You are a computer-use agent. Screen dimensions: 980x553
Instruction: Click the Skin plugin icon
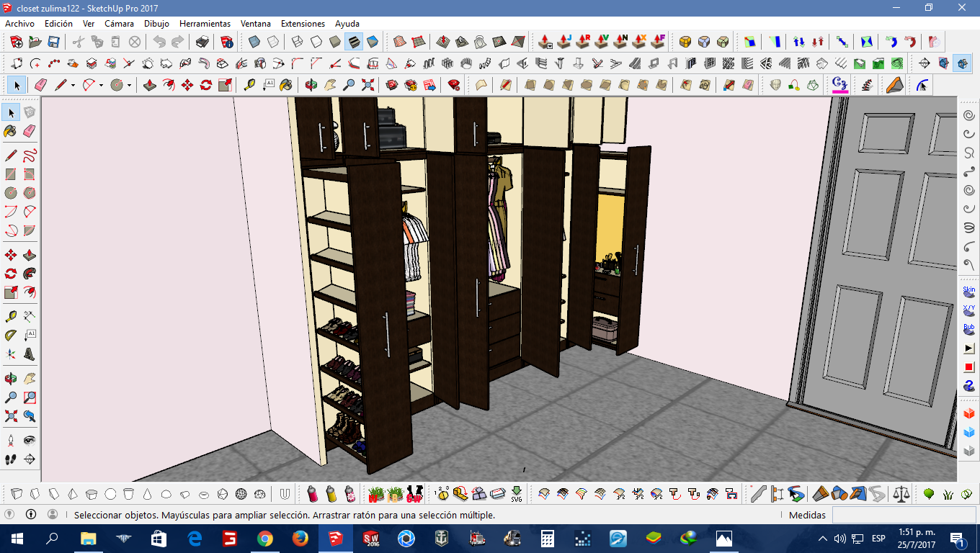click(969, 291)
